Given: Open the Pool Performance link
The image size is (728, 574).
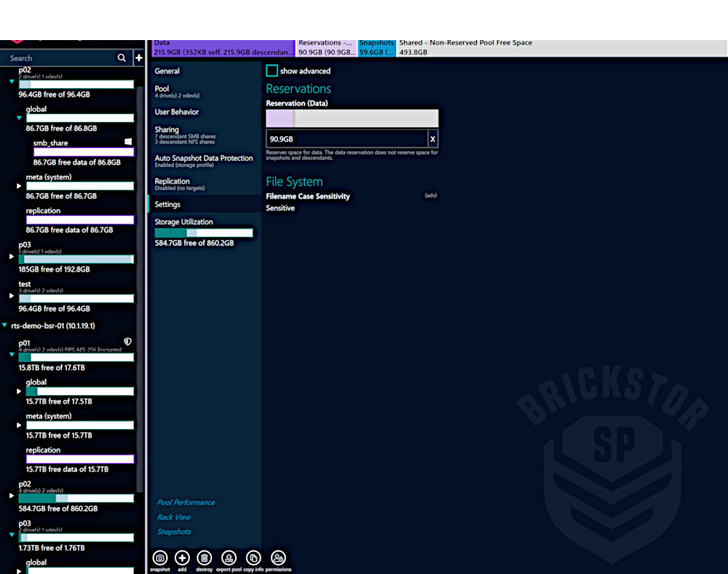Looking at the screenshot, I should coord(186,503).
